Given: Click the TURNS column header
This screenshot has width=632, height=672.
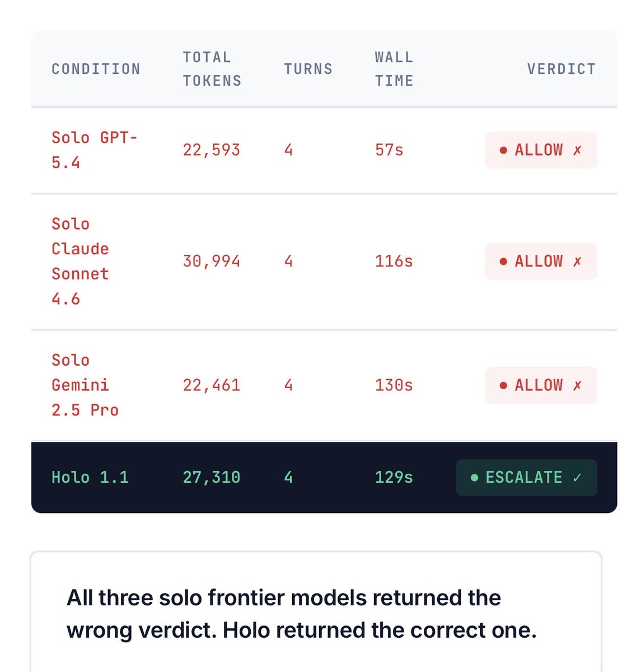Looking at the screenshot, I should [x=308, y=69].
